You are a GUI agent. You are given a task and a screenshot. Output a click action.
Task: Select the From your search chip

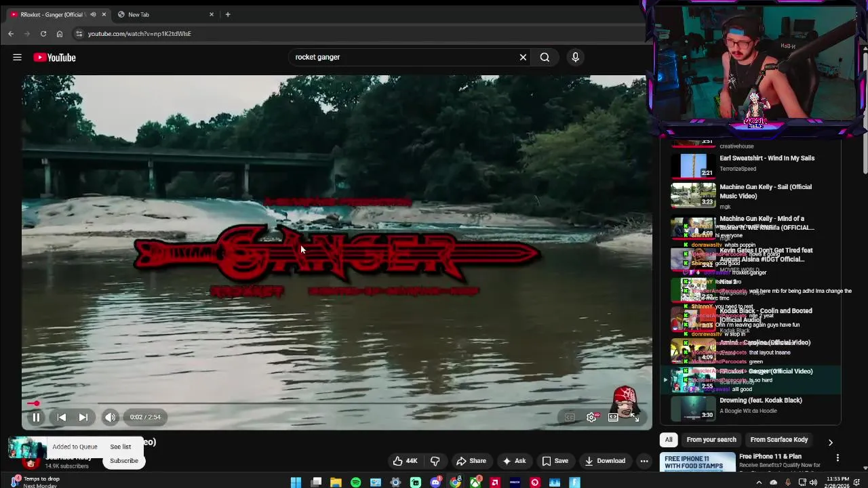711,440
